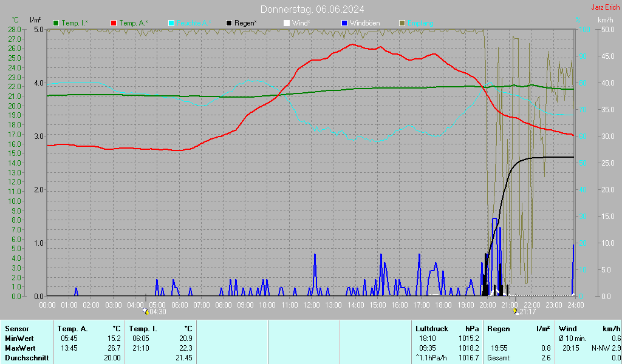Click the Ø 10 min. wind label
The width and height of the screenshot is (622, 364).
[572, 339]
